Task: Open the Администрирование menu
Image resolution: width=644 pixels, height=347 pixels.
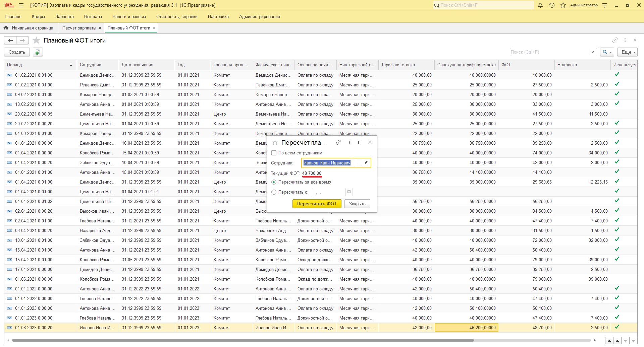Action: tap(260, 16)
